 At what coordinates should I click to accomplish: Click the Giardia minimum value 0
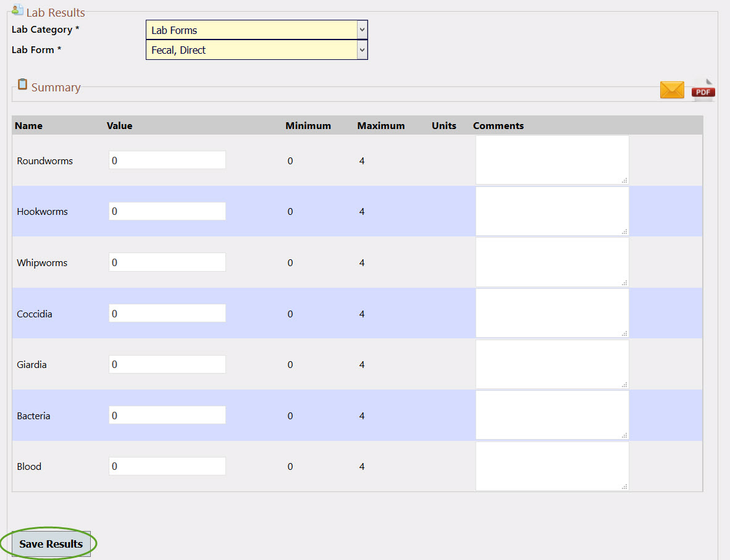[x=290, y=364]
